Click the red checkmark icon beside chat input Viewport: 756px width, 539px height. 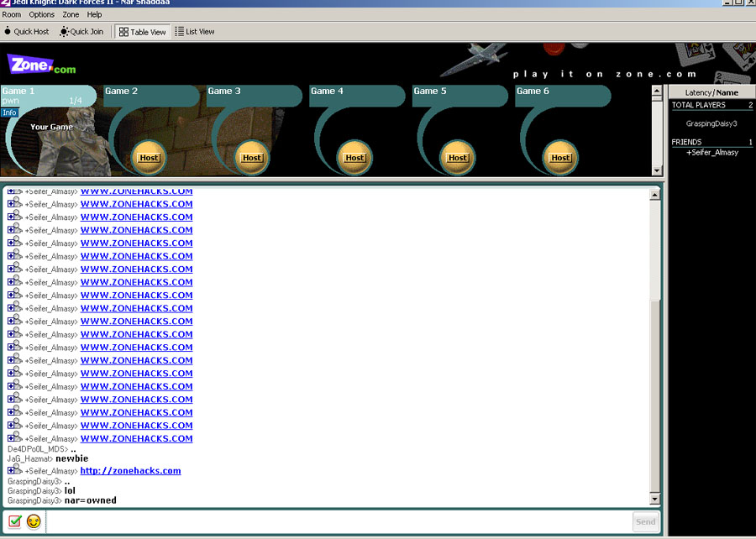coord(15,521)
